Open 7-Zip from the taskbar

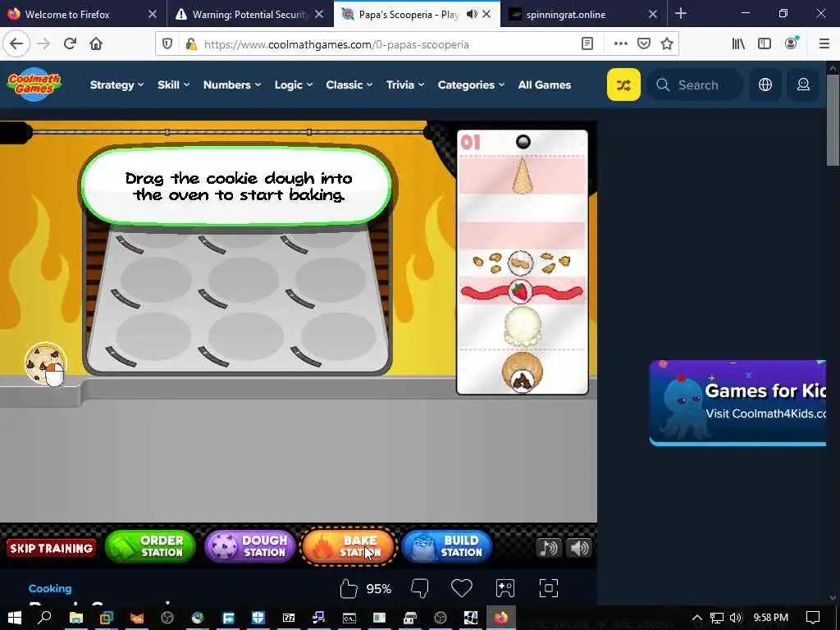click(289, 618)
